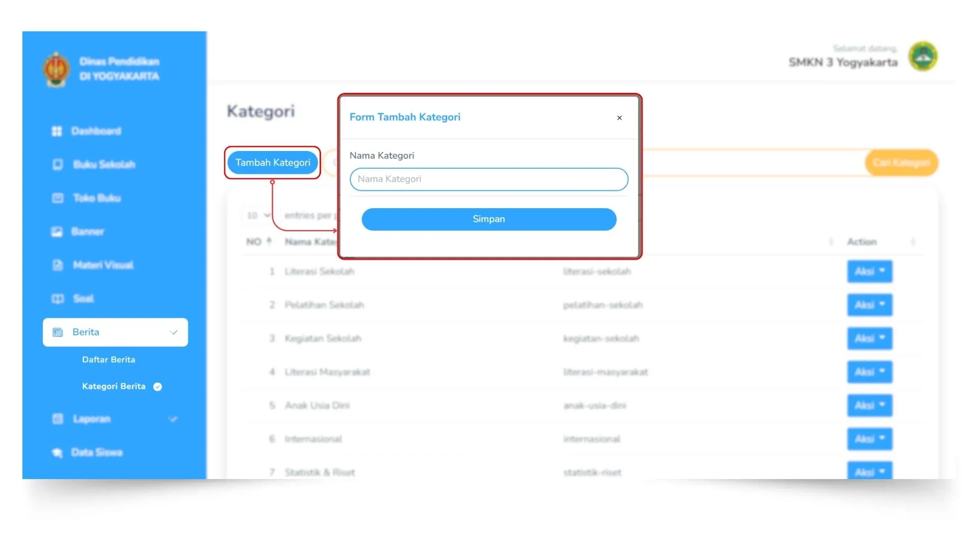Screen dimensions: 980x551
Task: Click the Banner image icon
Action: [57, 232]
